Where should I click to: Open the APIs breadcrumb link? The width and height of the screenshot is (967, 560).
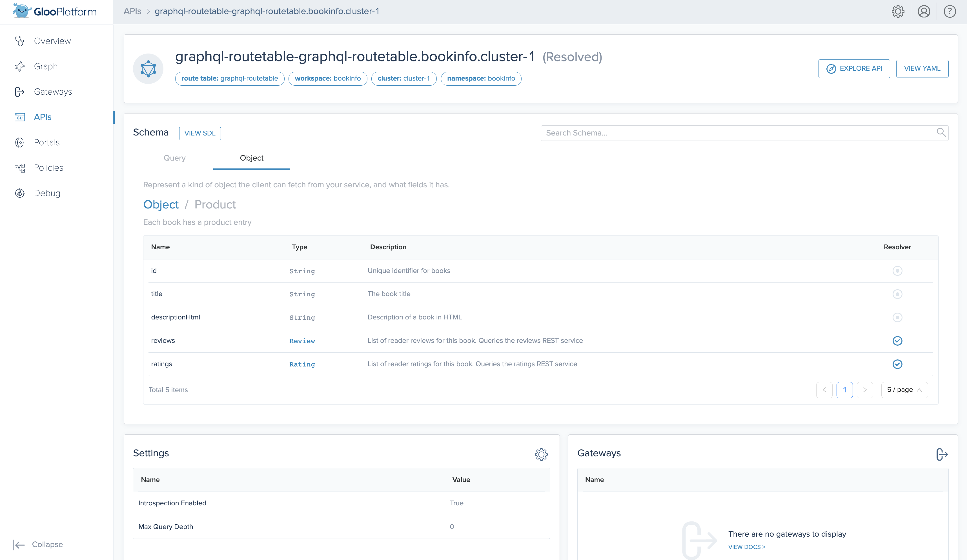[132, 11]
